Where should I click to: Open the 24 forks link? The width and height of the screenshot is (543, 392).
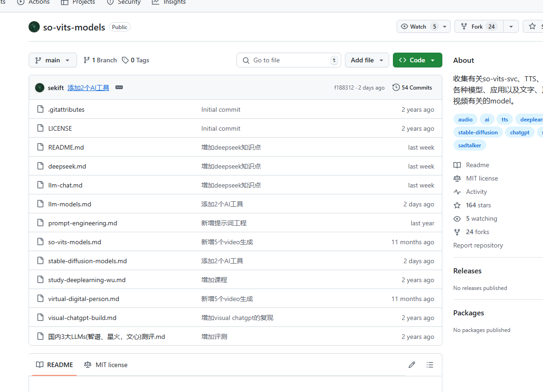[477, 232]
